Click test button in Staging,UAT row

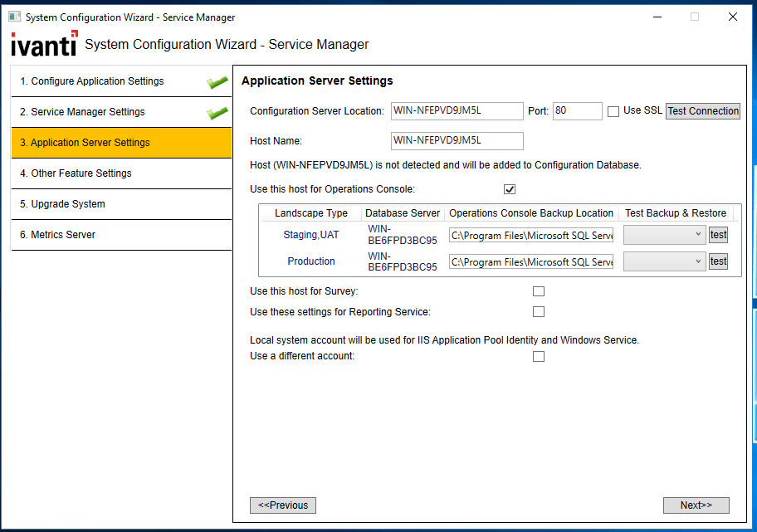coord(718,235)
